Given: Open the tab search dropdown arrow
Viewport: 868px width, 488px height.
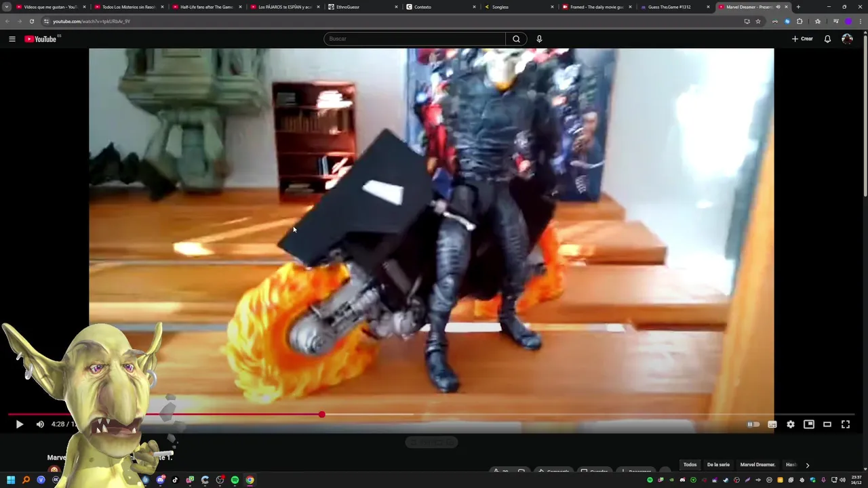Looking at the screenshot, I should (6, 7).
